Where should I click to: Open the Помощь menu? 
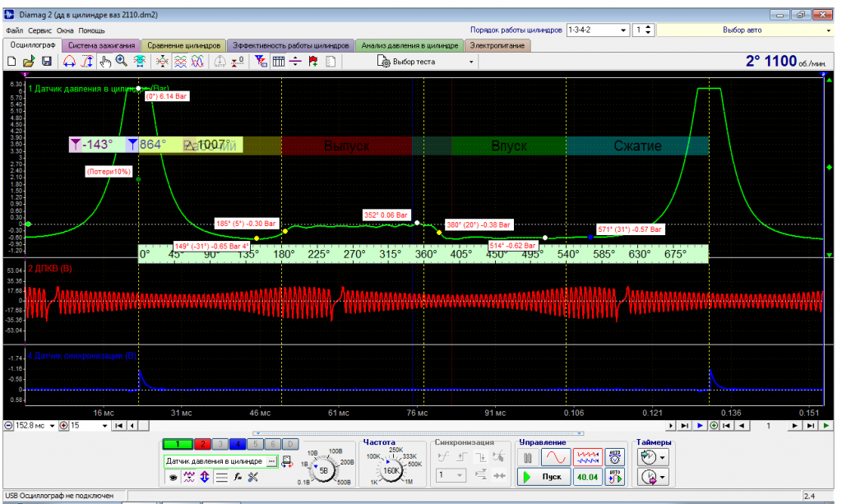tap(91, 30)
